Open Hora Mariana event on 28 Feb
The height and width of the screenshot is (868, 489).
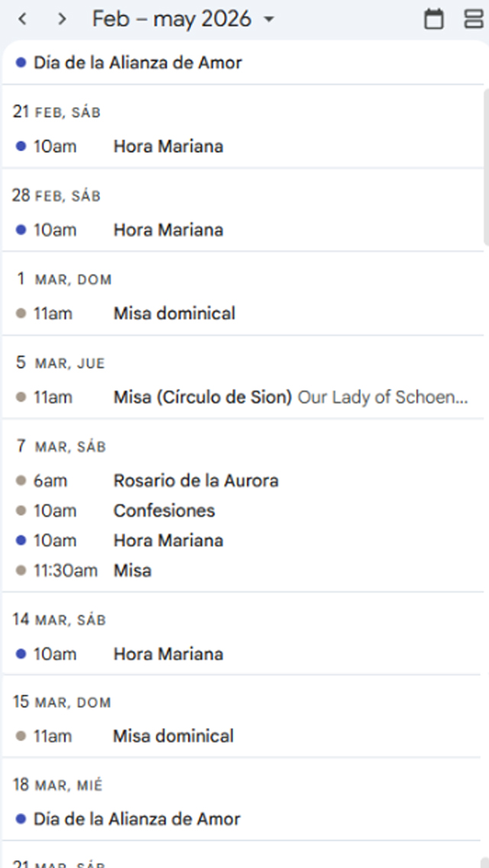click(168, 230)
